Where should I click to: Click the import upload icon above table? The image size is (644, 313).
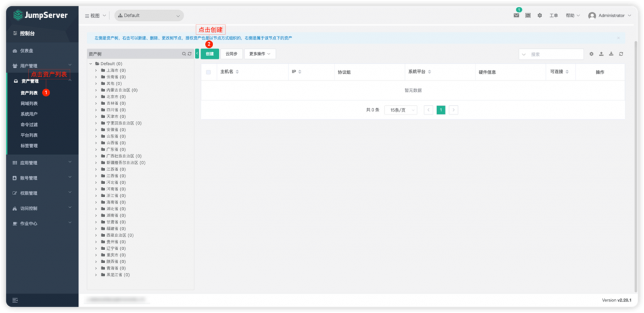click(x=601, y=54)
